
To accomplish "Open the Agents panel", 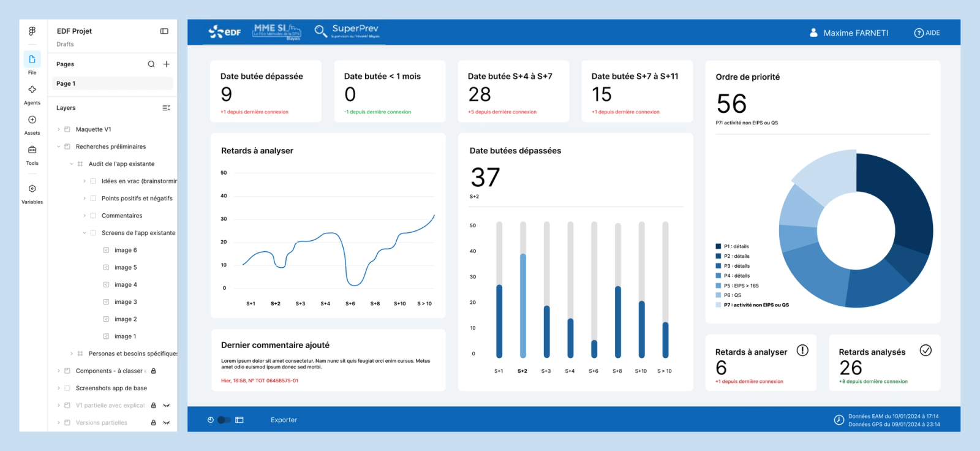I will pyautogui.click(x=32, y=94).
